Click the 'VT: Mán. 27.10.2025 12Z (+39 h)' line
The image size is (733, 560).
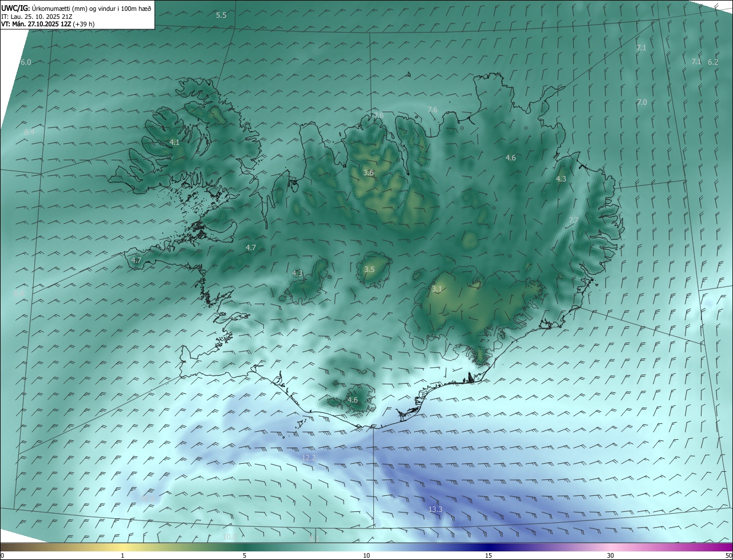[48, 24]
